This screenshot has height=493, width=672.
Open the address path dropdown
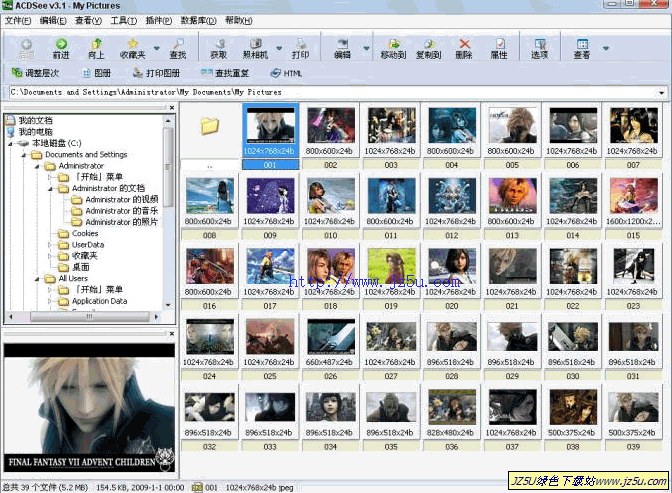click(662, 92)
